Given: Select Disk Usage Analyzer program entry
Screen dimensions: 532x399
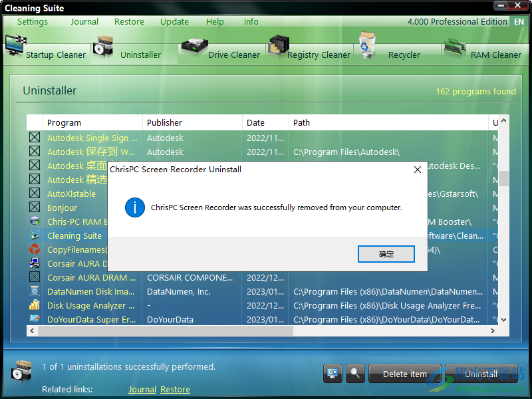Looking at the screenshot, I should (91, 305).
